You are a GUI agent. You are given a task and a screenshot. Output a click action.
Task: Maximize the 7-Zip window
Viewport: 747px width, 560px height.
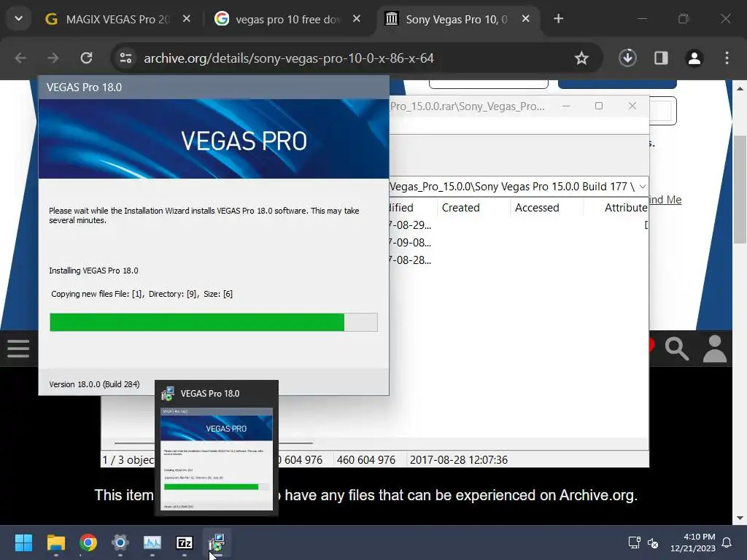tap(599, 106)
